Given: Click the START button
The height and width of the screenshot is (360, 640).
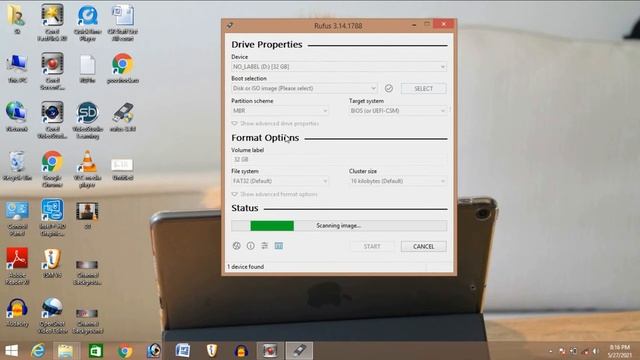Looking at the screenshot, I should (x=372, y=247).
